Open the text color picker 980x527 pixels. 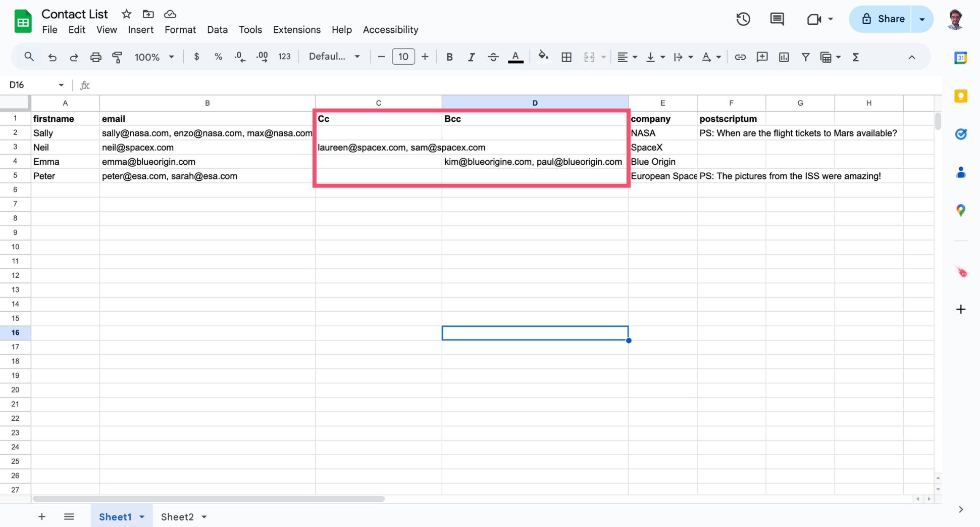click(515, 57)
